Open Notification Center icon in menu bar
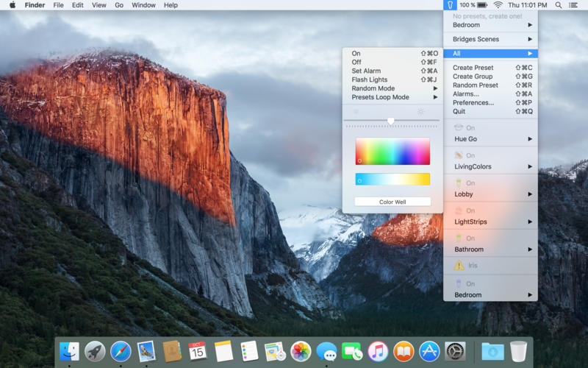588x368 pixels. [573, 5]
